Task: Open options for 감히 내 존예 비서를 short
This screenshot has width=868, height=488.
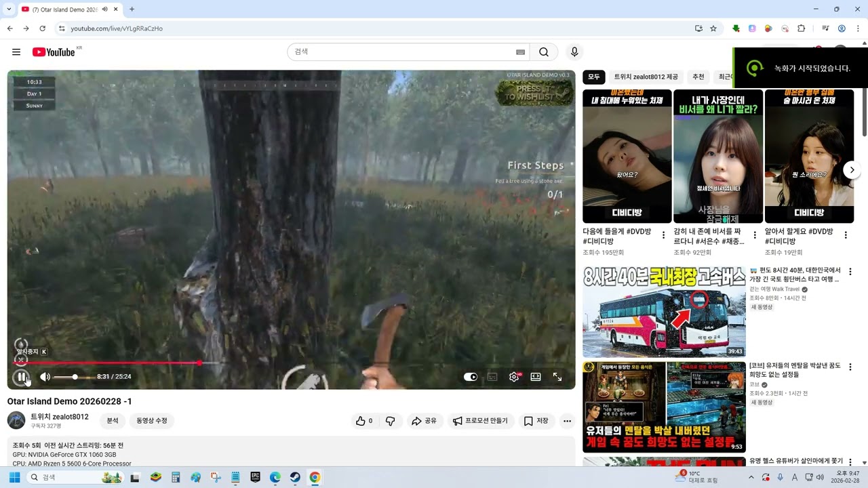Action: (754, 235)
